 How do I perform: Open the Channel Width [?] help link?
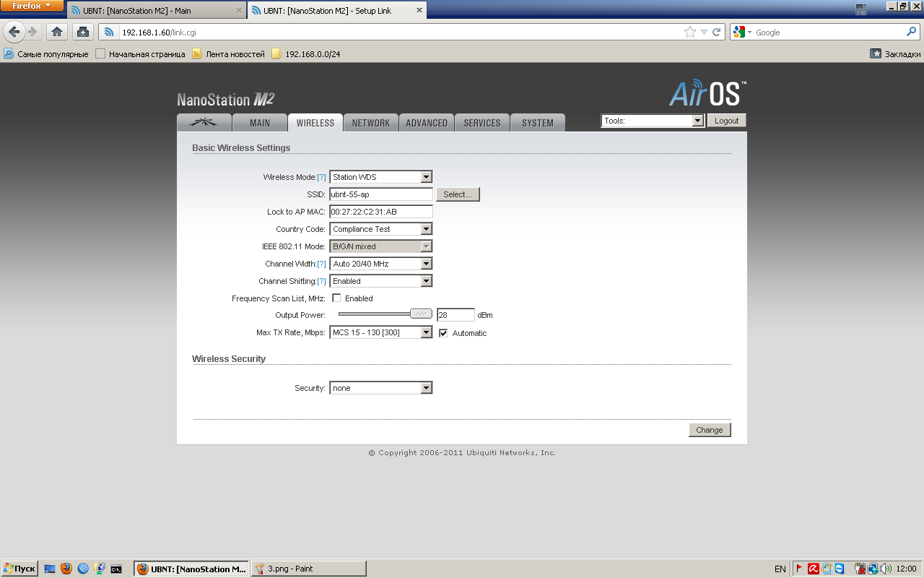321,264
